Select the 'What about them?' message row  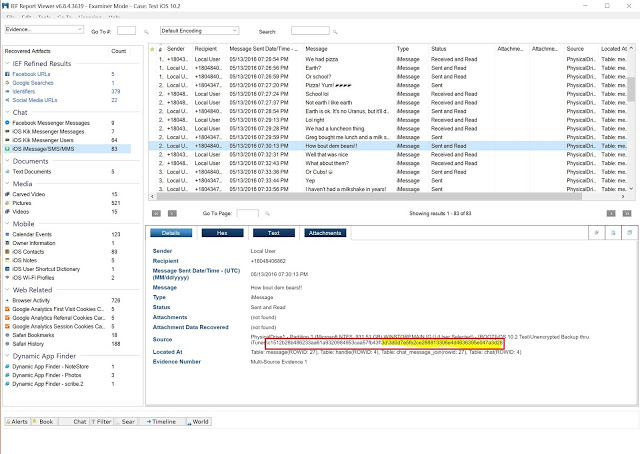click(388, 163)
